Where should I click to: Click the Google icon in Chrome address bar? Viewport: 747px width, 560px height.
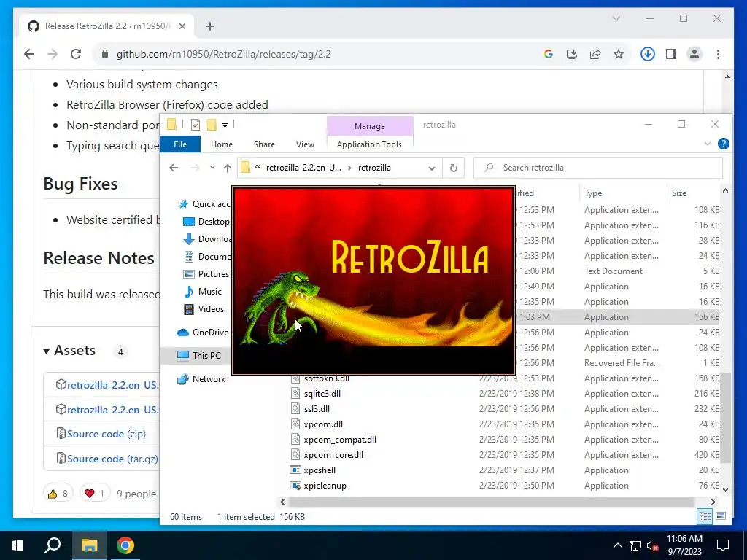(549, 54)
